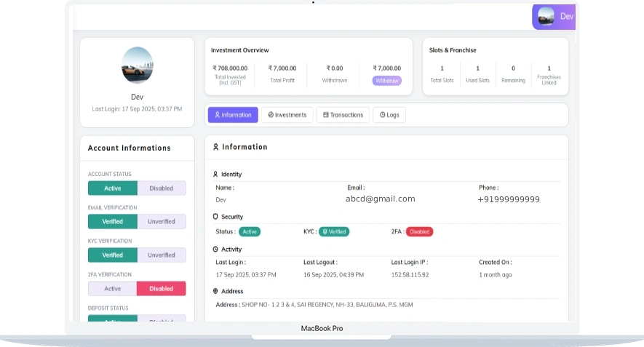The height and width of the screenshot is (347, 644).
Task: Click the Activity clock icon
Action: coord(215,250)
